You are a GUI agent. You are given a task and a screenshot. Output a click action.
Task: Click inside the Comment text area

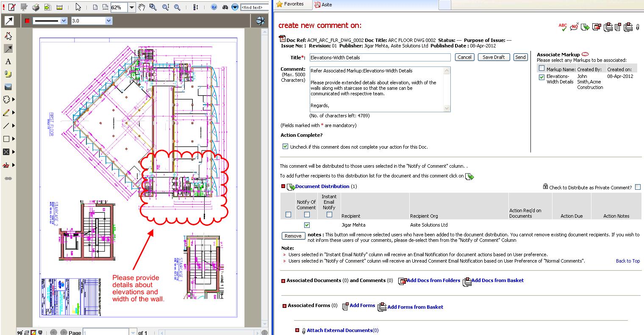[x=376, y=89]
